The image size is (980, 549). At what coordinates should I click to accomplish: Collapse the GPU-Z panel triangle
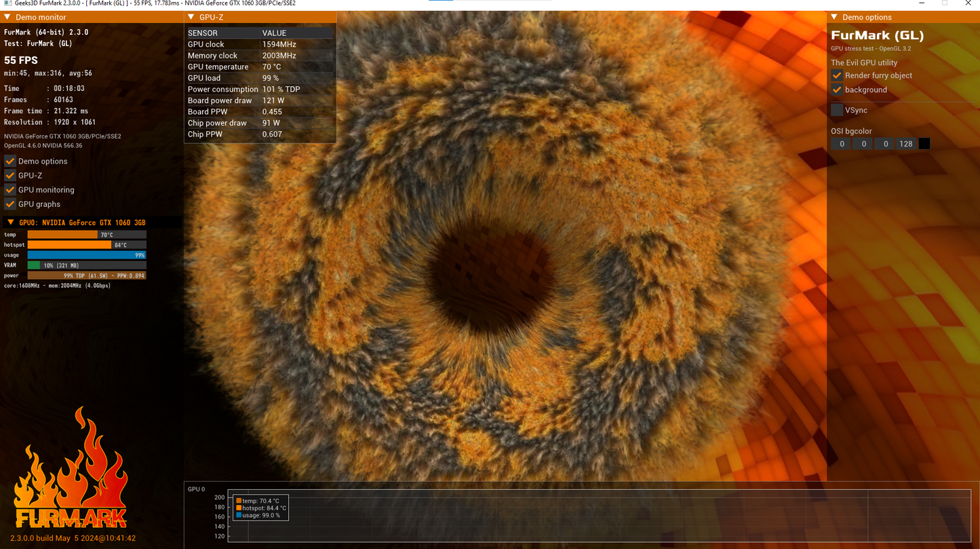pyautogui.click(x=191, y=17)
